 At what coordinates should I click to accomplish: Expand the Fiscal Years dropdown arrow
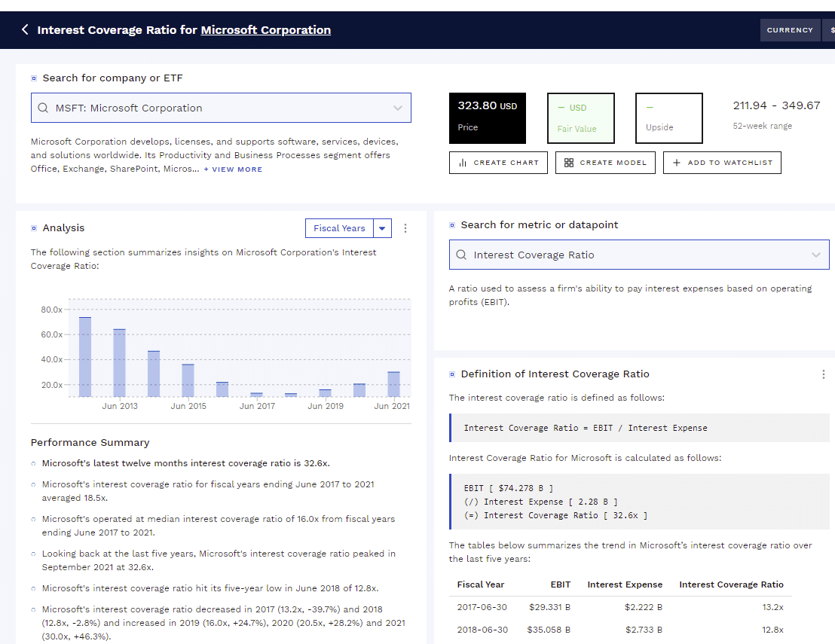pos(382,229)
